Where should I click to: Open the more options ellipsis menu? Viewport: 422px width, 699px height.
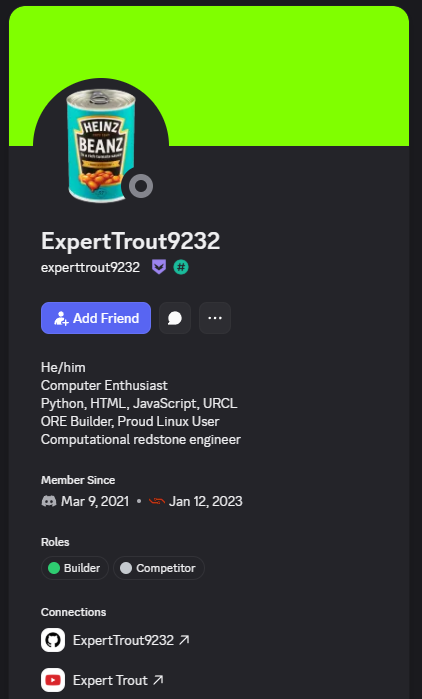tap(215, 318)
